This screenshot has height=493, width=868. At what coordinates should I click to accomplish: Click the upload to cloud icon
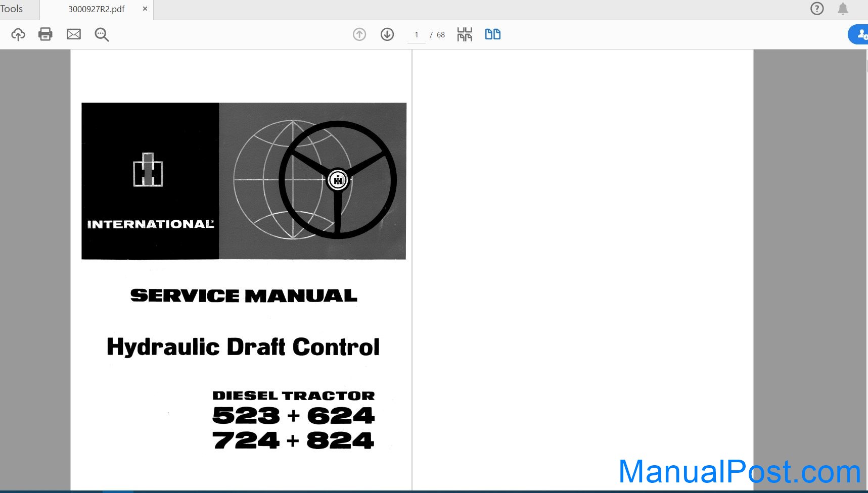(18, 34)
